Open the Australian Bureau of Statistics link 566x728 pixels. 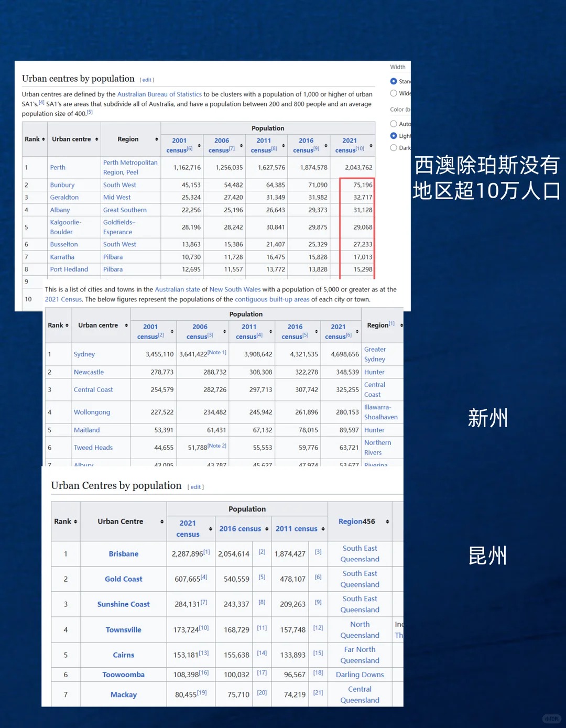159,94
